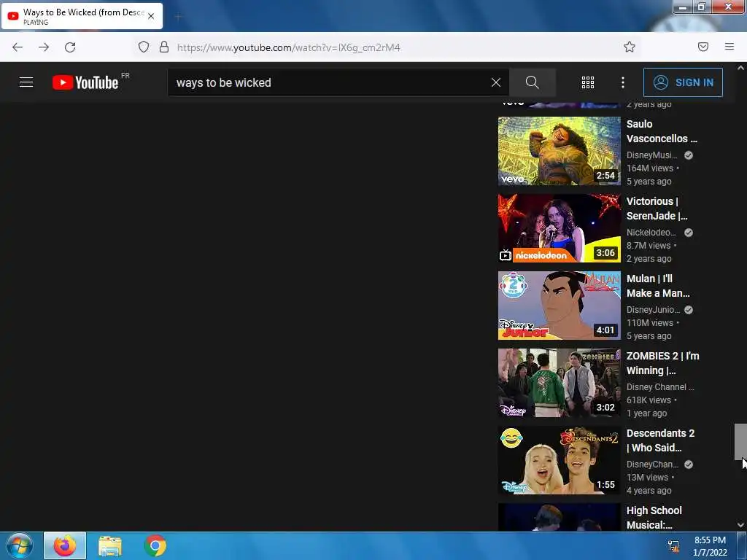The image size is (747, 560).
Task: Open the Victorious SerenJade video thumbnail
Action: (x=560, y=228)
